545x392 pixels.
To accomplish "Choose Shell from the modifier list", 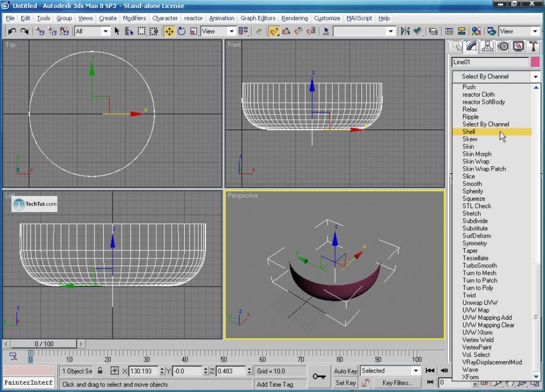I will (x=492, y=132).
